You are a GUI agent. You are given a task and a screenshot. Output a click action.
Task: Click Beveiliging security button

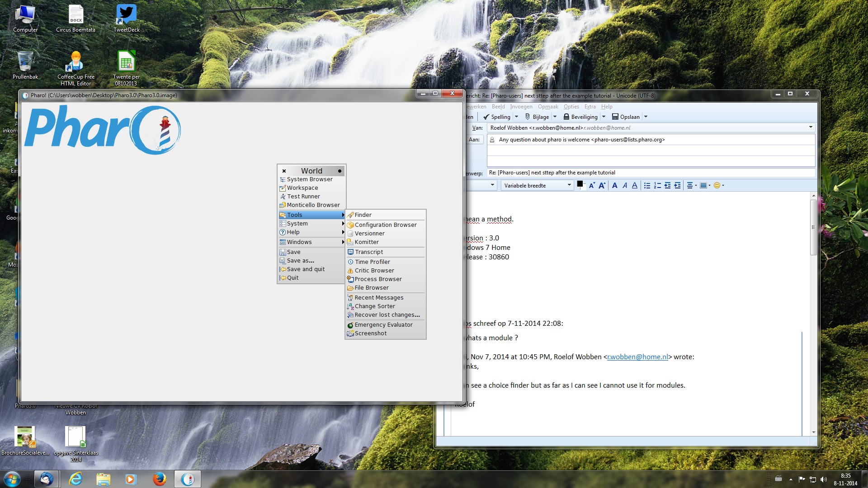[580, 117]
